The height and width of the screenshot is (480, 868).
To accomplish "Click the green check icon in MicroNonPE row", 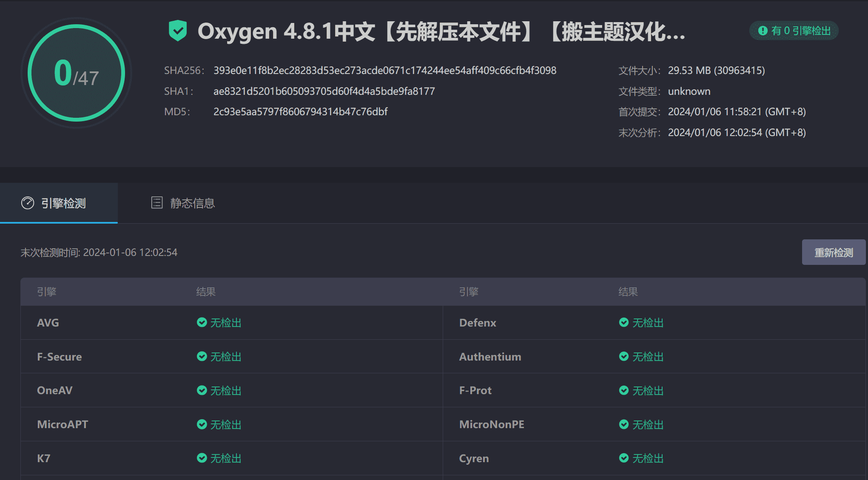I will coord(624,424).
